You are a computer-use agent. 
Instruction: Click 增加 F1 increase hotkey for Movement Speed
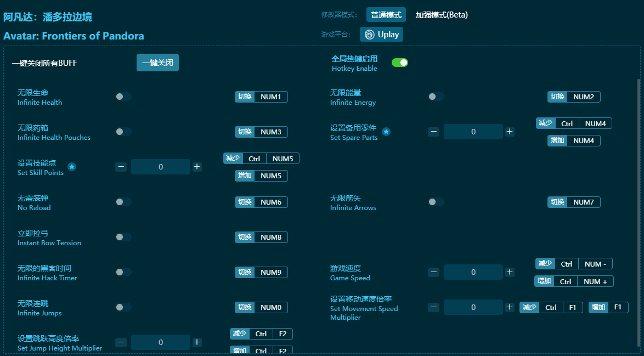(609, 308)
